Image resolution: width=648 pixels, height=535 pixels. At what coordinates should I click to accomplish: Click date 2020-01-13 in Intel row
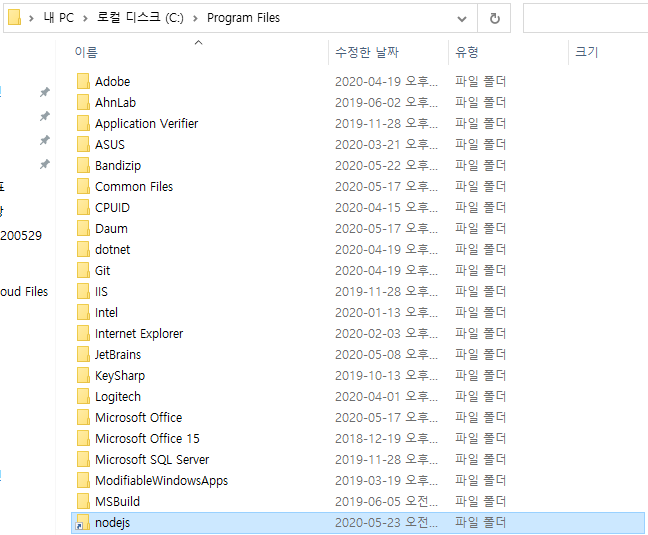pyautogui.click(x=386, y=313)
